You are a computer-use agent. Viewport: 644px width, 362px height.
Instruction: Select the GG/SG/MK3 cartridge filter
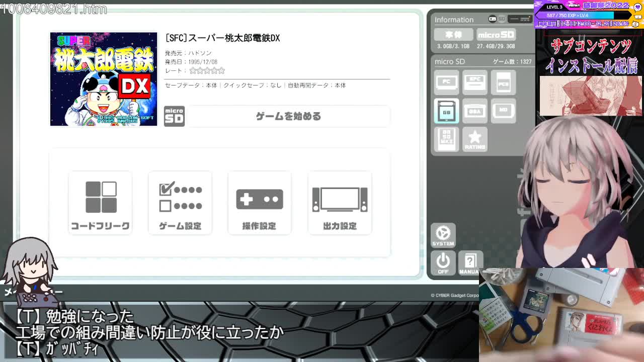pos(446,139)
